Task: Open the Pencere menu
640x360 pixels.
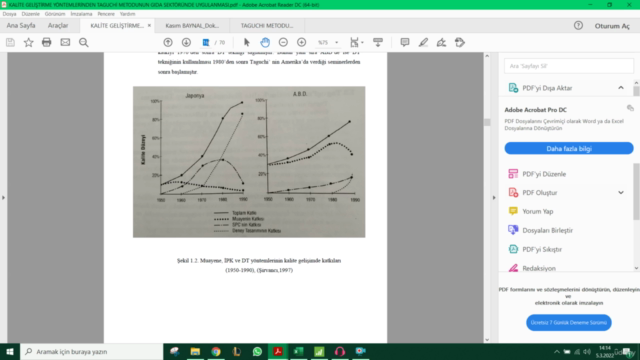Action: (106, 14)
